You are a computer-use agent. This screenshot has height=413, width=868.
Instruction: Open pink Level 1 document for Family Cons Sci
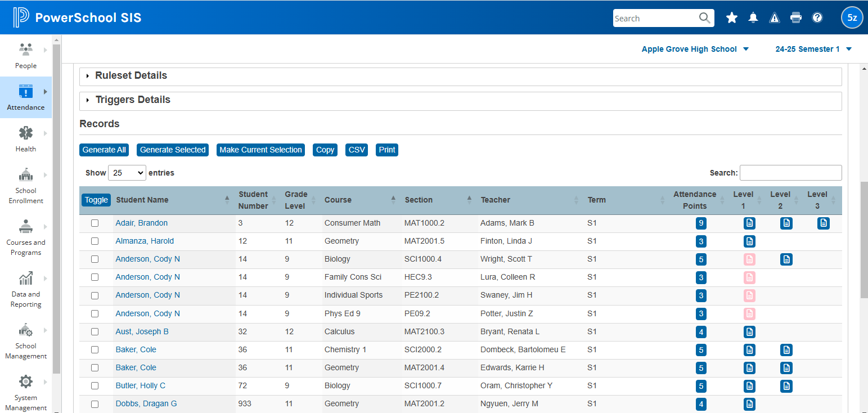pyautogui.click(x=749, y=277)
